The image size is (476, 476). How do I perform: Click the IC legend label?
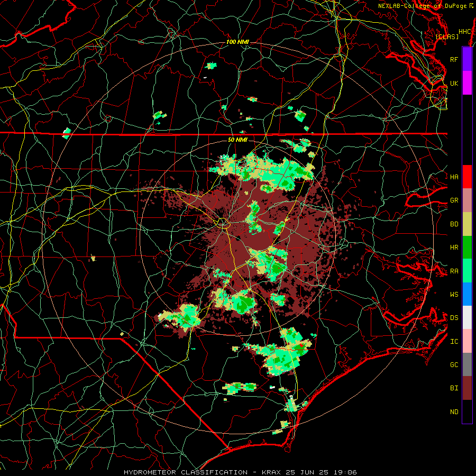[454, 342]
